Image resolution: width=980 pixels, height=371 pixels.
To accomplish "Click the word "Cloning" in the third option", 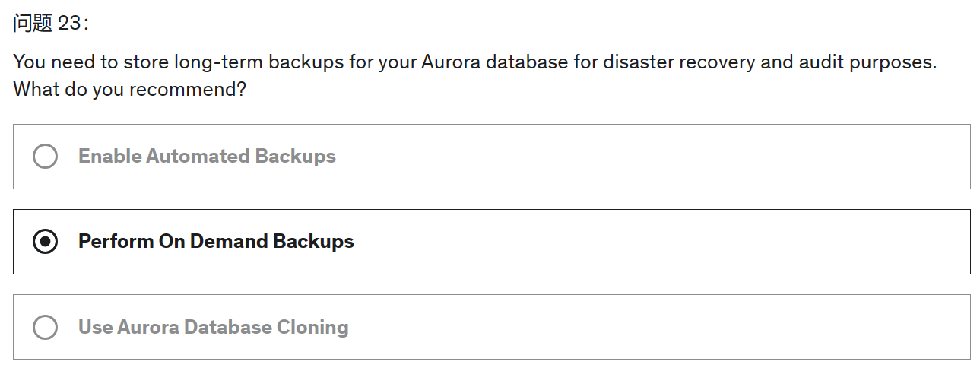I will 312,328.
